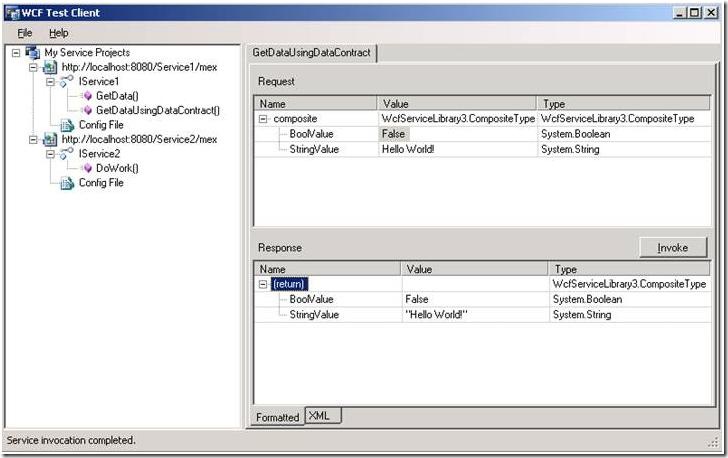Viewport: 728px width, 458px height.
Task: Click System.String type cell in Request
Action: click(x=624, y=149)
